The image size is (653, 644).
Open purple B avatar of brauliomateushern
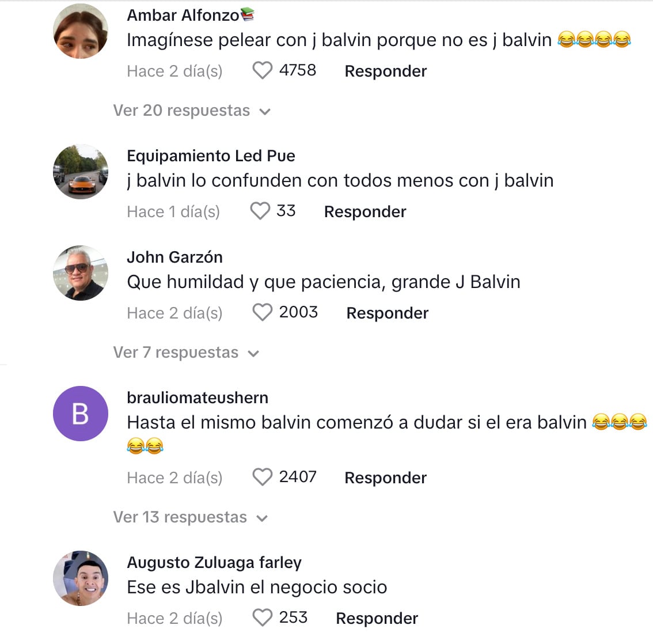coord(81,413)
